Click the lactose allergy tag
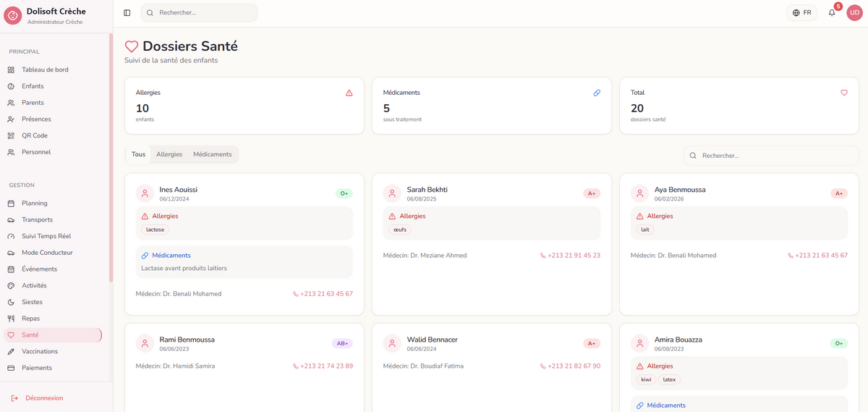The image size is (868, 412). 155,230
